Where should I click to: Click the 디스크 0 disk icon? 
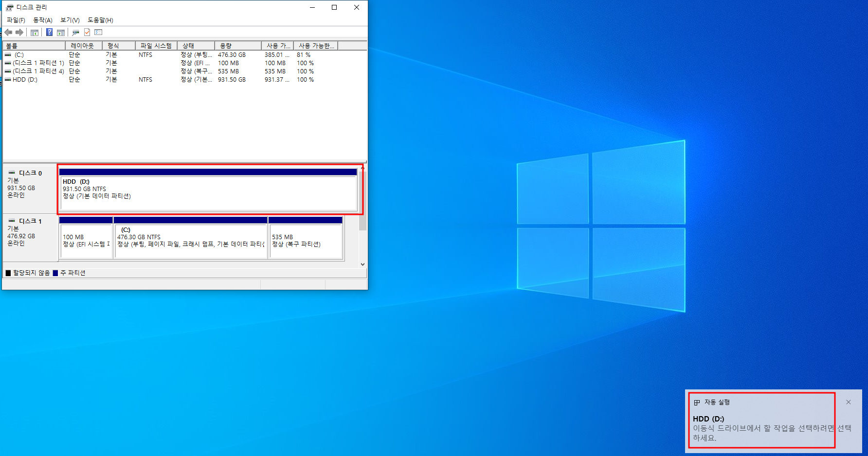point(12,173)
